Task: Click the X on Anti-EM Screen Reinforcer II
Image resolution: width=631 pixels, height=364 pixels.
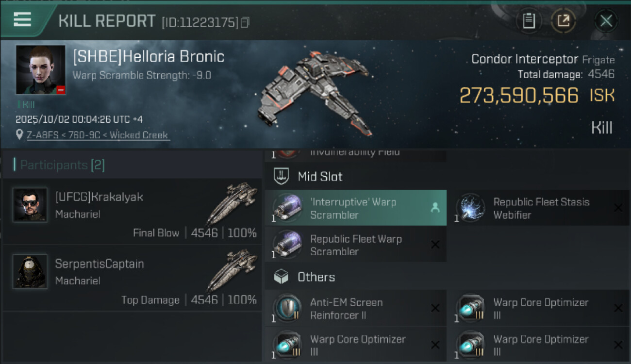Action: (435, 308)
